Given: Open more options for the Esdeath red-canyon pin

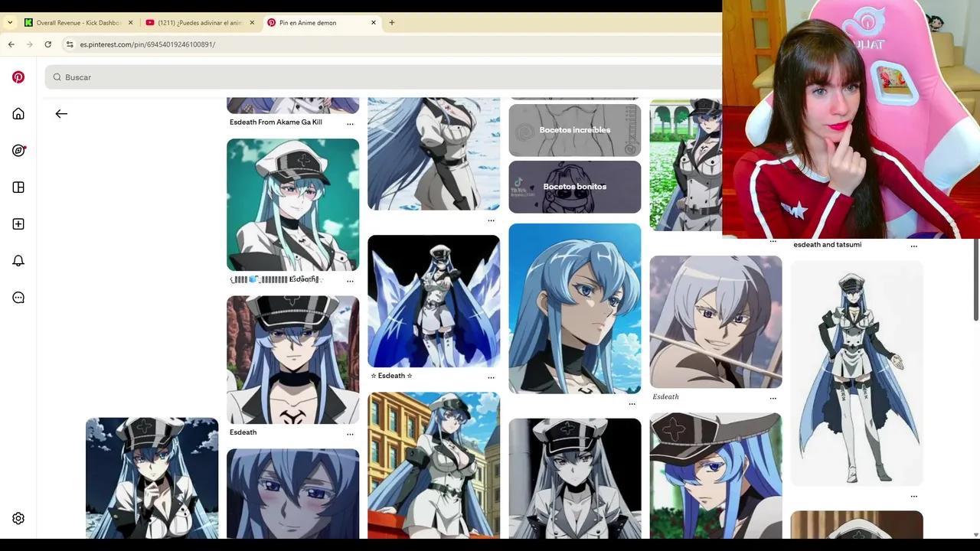Looking at the screenshot, I should coord(350,434).
